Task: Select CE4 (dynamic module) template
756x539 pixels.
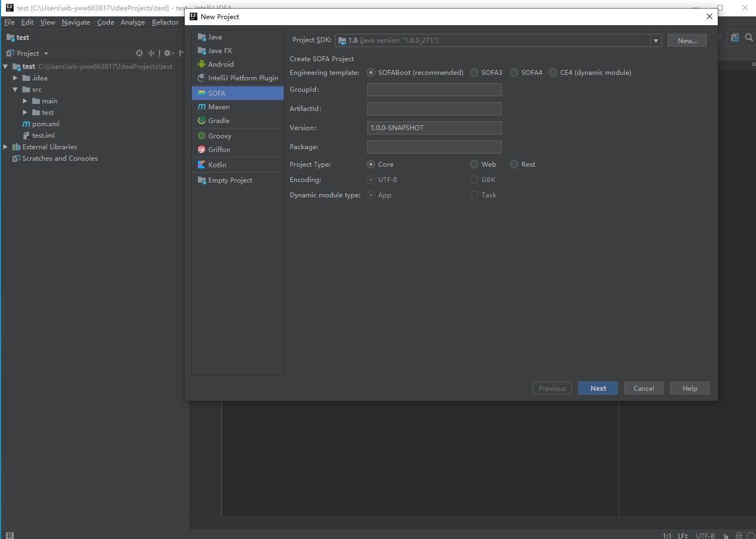Action: pos(553,73)
